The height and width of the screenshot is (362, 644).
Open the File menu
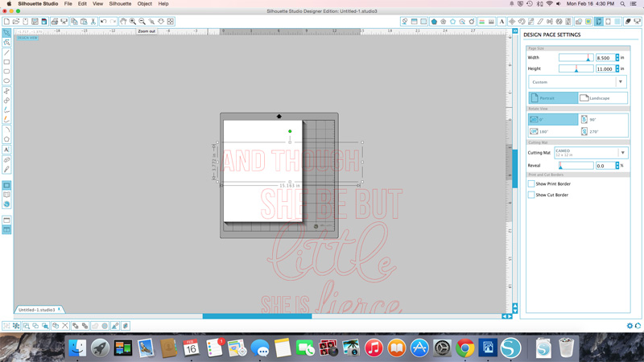(68, 4)
